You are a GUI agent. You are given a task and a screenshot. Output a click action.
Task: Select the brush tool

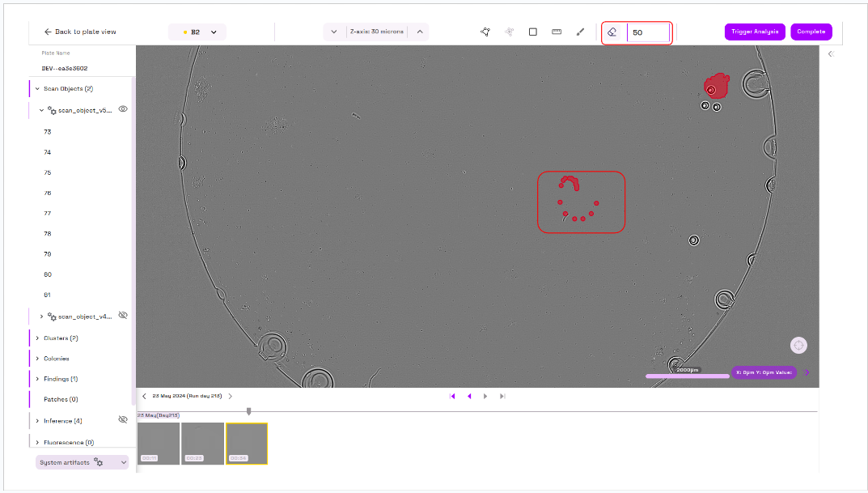click(x=580, y=32)
